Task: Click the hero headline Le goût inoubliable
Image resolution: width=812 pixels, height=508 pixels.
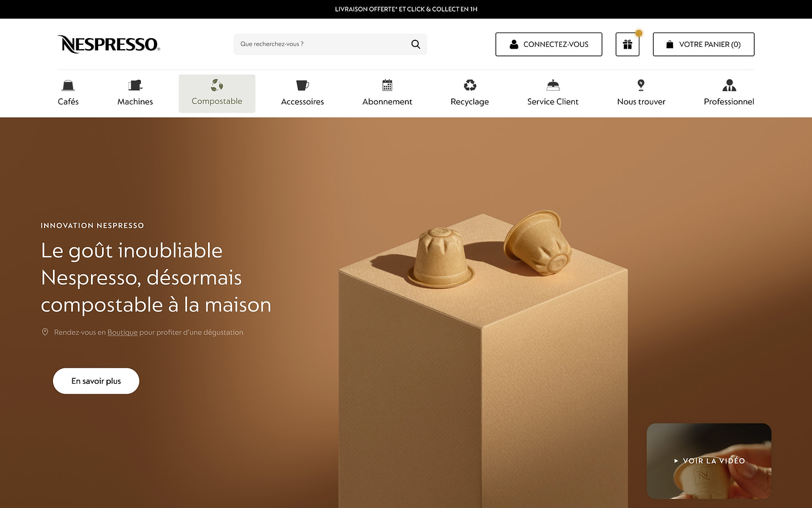Action: [156, 278]
